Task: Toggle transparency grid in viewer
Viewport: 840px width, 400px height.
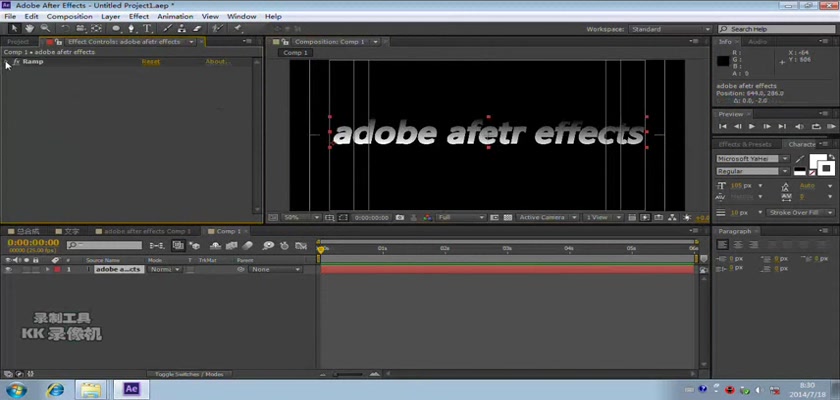Action: pos(506,218)
